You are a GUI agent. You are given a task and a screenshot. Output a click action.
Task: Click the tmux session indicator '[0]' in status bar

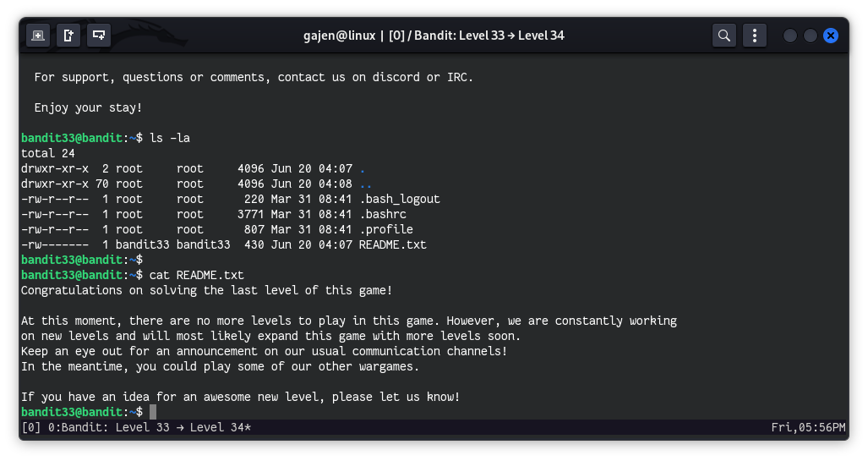30,427
